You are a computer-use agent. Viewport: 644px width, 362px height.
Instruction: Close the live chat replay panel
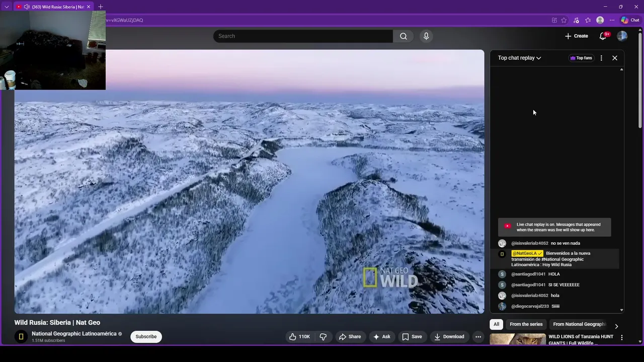(x=615, y=58)
